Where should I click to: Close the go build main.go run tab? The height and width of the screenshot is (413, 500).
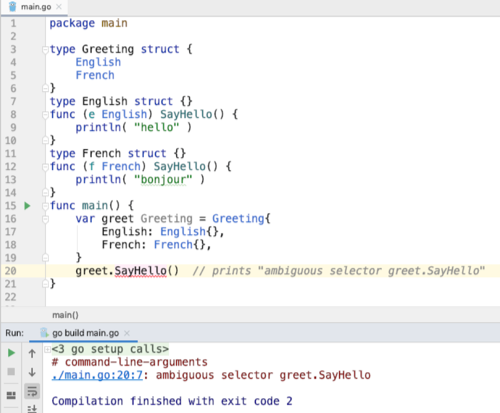pos(127,333)
